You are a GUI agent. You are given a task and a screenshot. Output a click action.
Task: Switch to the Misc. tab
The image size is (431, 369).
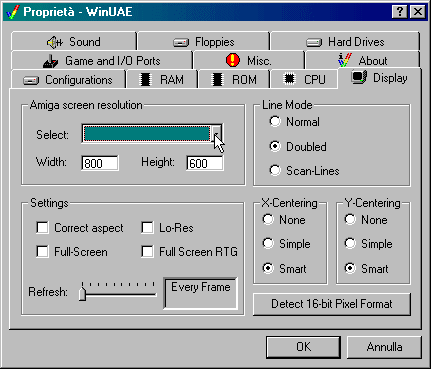tap(249, 61)
